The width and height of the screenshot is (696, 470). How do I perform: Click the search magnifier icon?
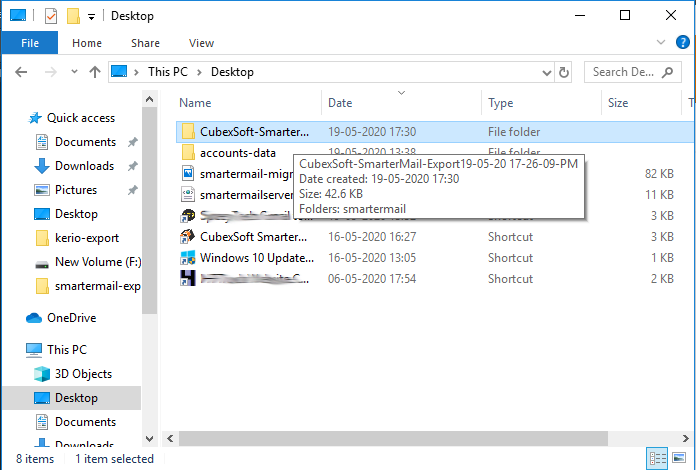coord(667,72)
